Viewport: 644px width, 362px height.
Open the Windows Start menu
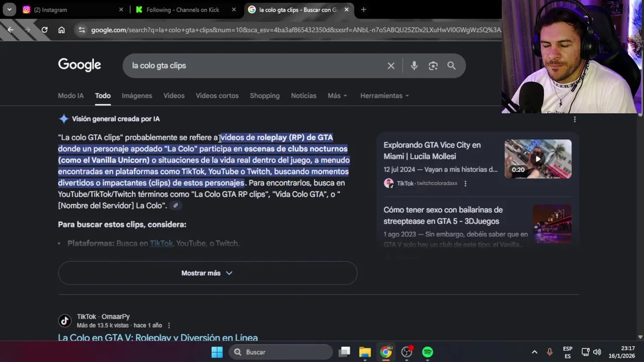[x=217, y=352]
